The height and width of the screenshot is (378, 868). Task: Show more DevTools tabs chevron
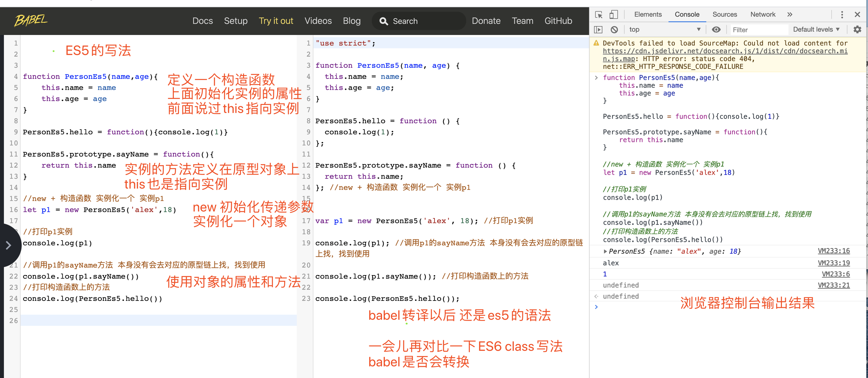pyautogui.click(x=789, y=14)
